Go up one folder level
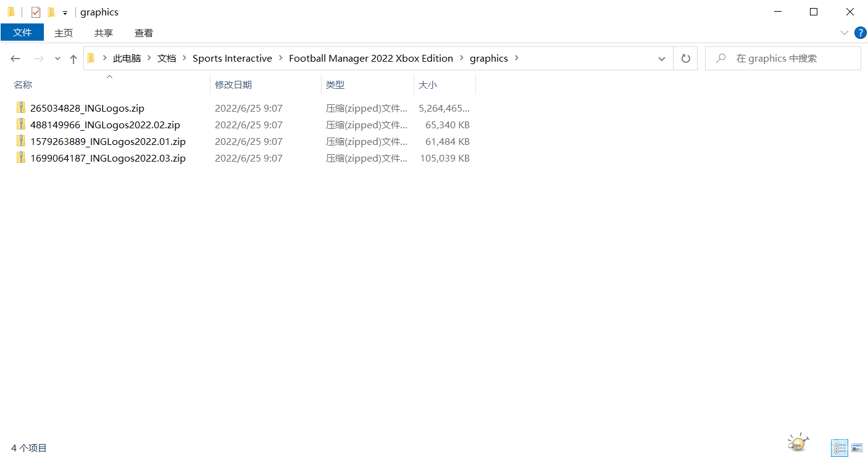 point(73,59)
